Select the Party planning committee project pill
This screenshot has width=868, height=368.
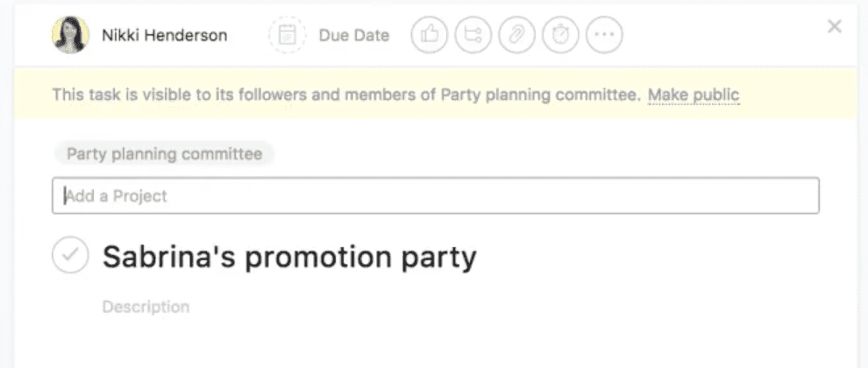[x=164, y=154]
